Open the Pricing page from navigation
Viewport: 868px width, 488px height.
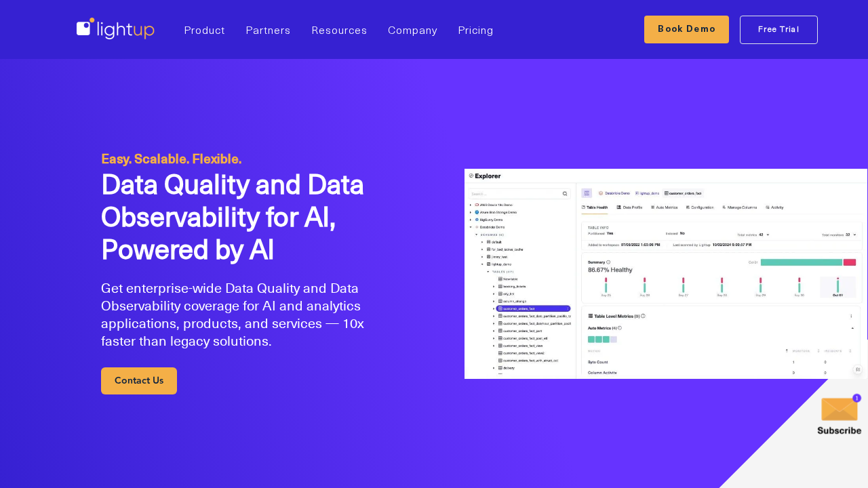pos(475,30)
